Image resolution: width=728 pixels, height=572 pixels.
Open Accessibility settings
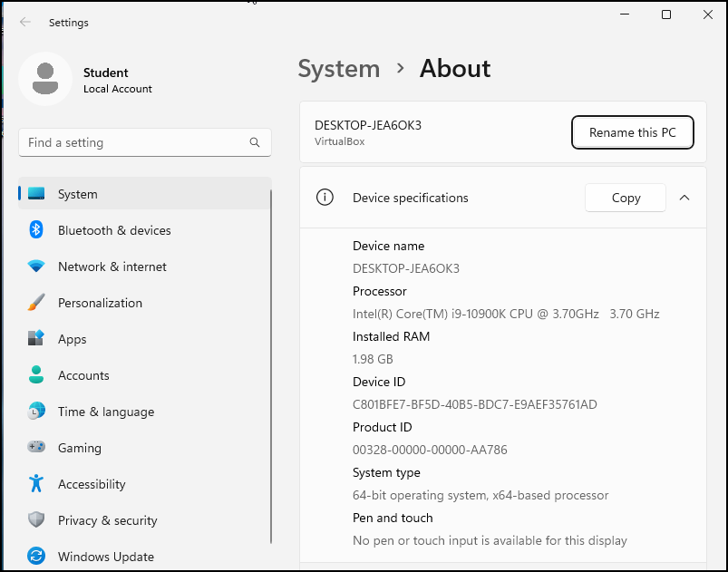(x=144, y=483)
